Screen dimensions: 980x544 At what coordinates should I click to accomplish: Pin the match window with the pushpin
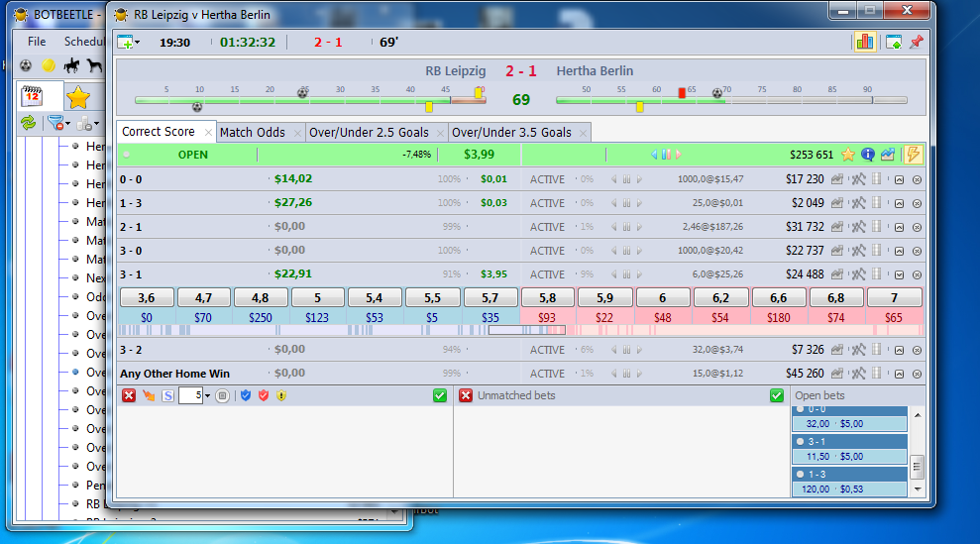coord(917,42)
